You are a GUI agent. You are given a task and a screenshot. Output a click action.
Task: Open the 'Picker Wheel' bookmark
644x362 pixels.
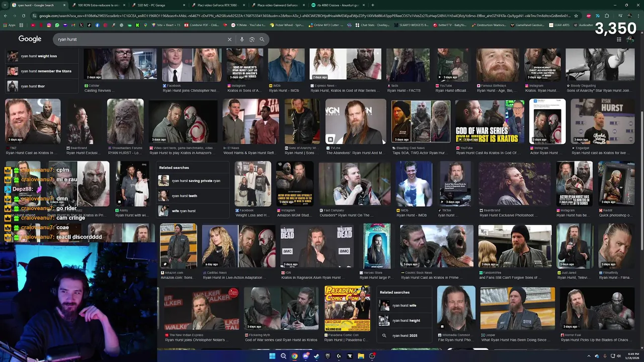click(287, 25)
